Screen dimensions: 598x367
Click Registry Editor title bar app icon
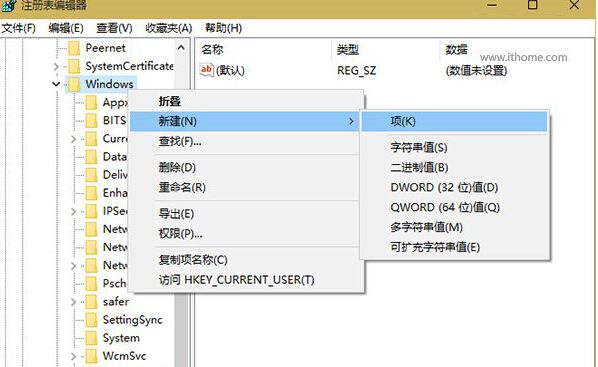(9, 5)
